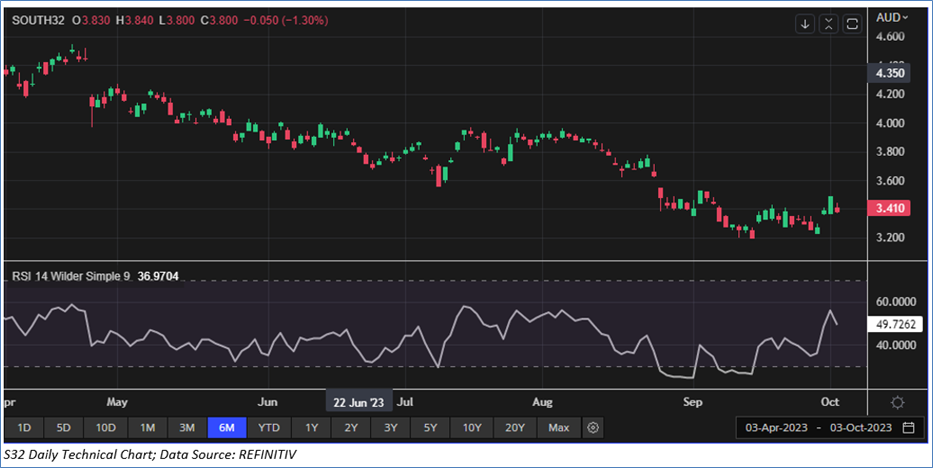Open time range settings gear next to Max

click(593, 428)
